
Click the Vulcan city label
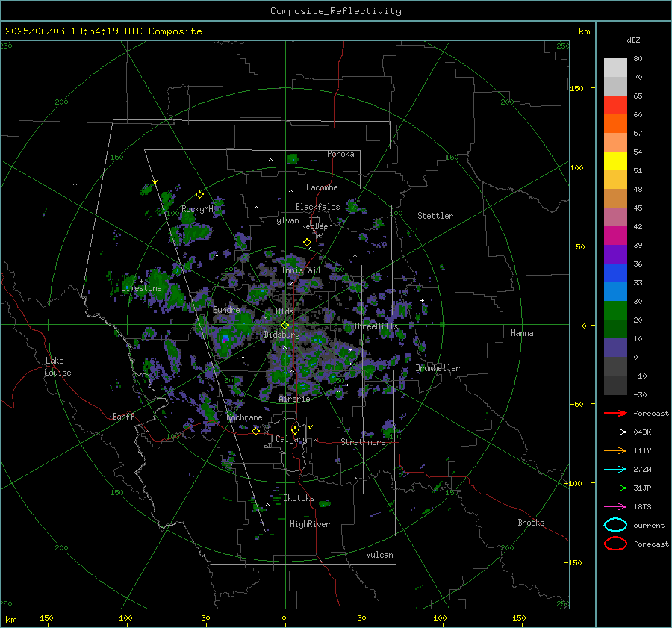(x=379, y=555)
